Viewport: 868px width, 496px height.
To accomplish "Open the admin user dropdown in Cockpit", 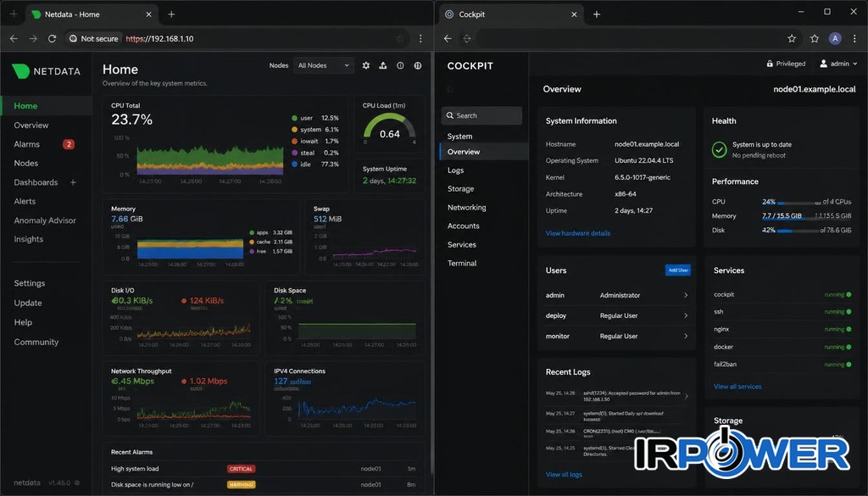I will (x=838, y=64).
